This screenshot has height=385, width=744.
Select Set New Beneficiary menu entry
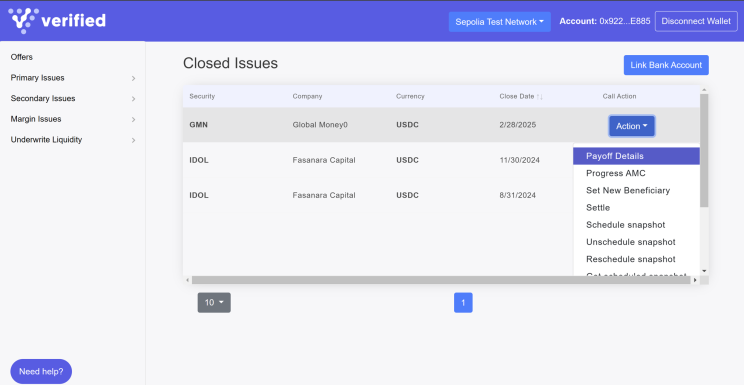(x=636, y=190)
